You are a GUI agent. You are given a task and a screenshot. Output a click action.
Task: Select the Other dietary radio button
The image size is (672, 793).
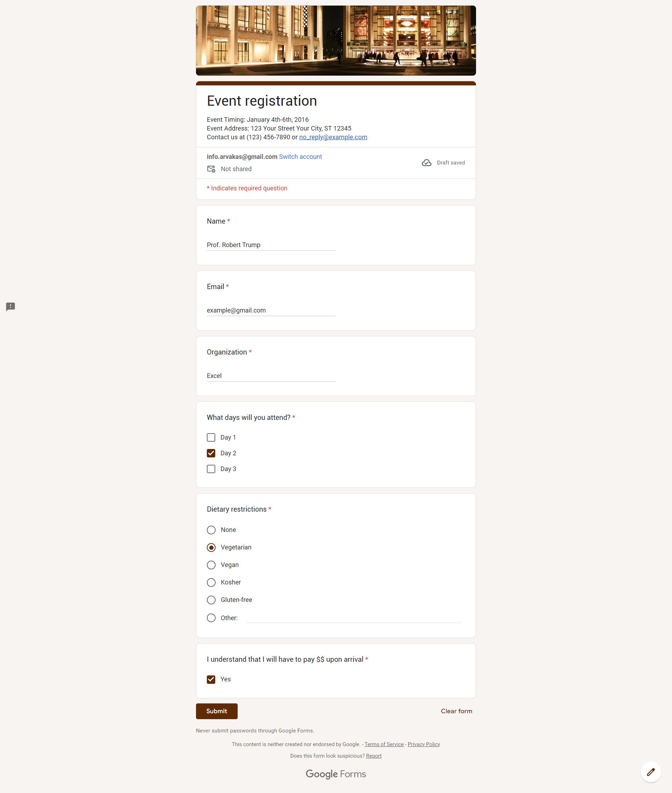point(211,618)
